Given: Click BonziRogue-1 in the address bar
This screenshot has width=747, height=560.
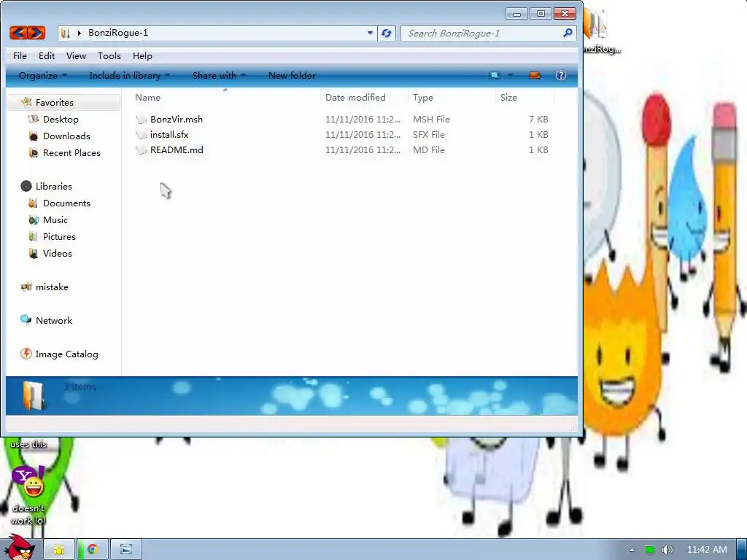Looking at the screenshot, I should tap(118, 33).
